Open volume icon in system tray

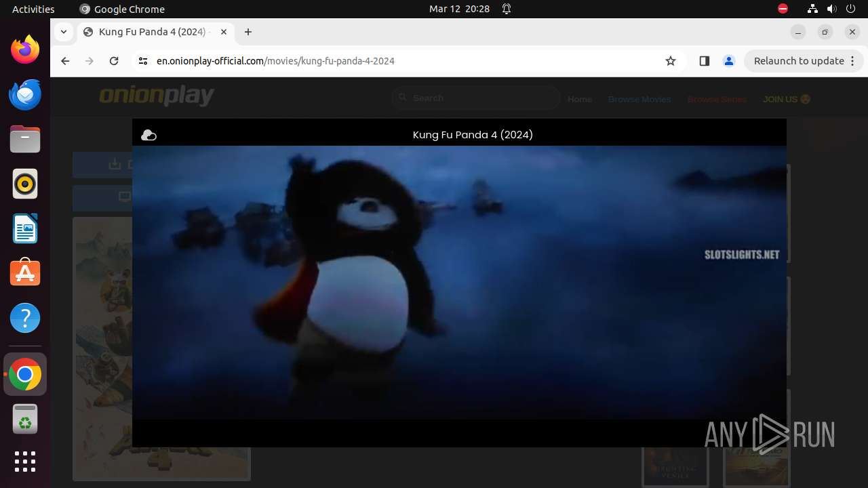click(832, 9)
